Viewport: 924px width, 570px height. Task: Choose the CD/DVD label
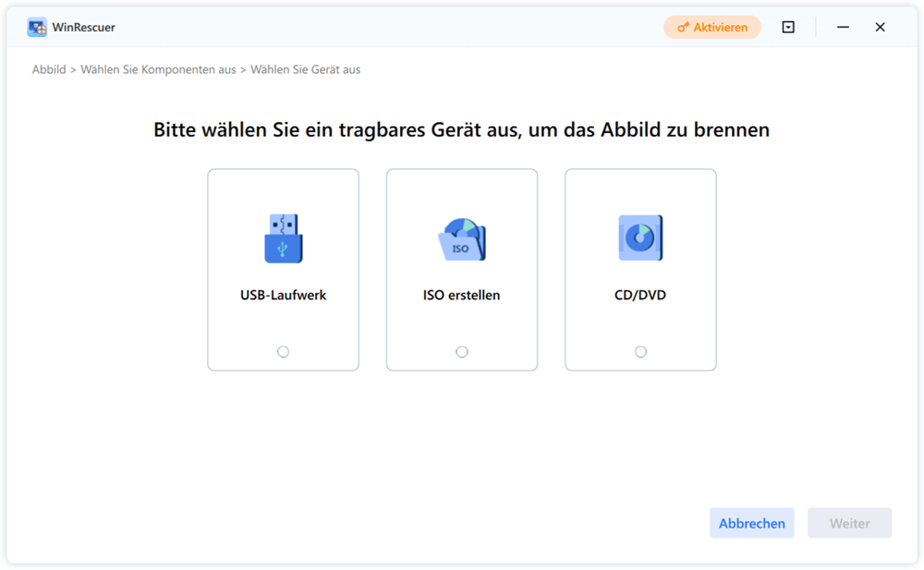(640, 296)
